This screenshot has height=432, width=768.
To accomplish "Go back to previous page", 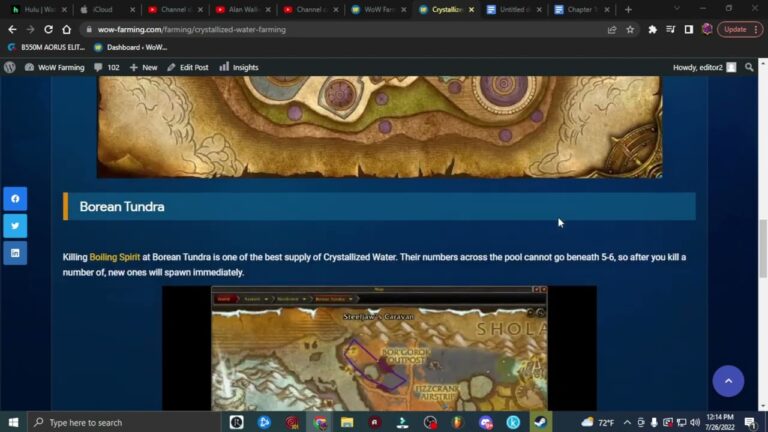I will (12, 29).
